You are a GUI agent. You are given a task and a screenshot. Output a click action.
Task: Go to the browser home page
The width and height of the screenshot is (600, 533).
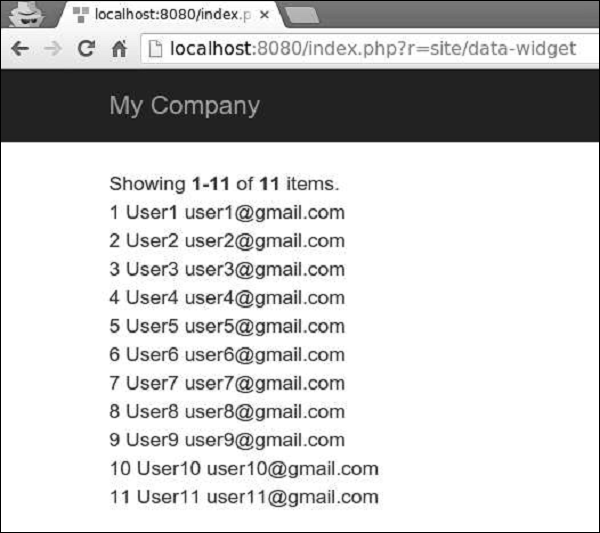tap(118, 48)
